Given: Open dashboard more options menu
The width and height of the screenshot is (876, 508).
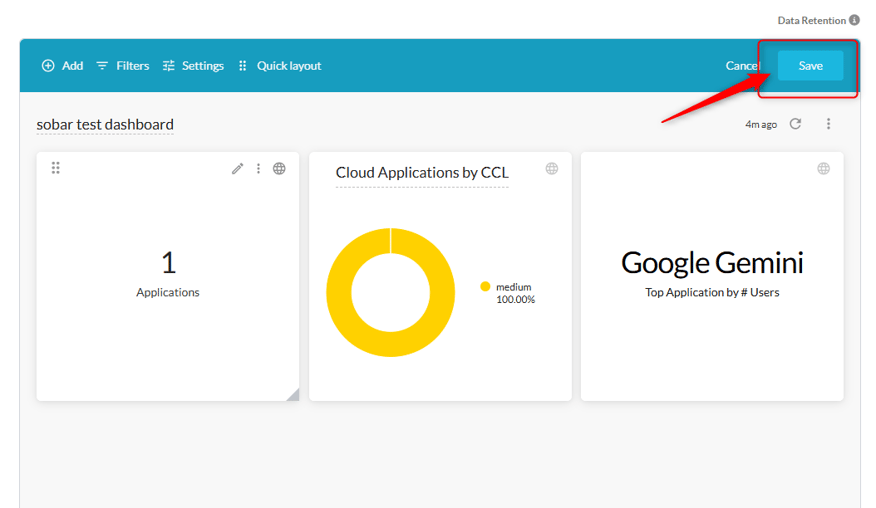Looking at the screenshot, I should pyautogui.click(x=829, y=124).
